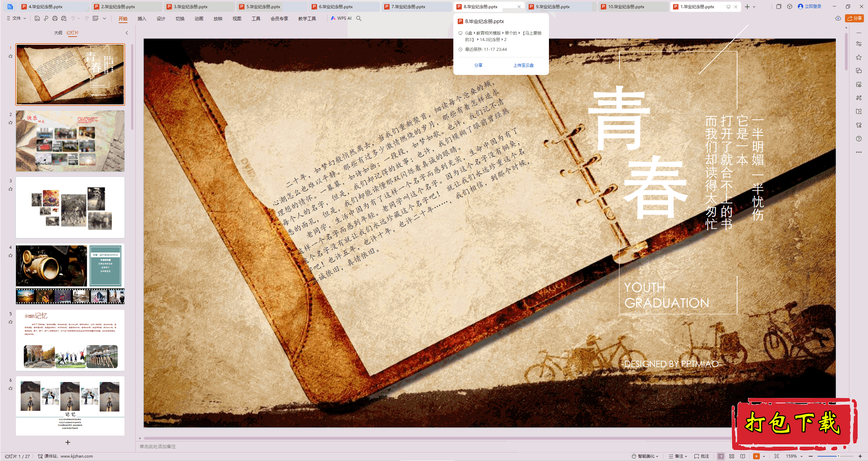Open the slide transition panel icon
Screen dimensions: 868x461
(859, 71)
